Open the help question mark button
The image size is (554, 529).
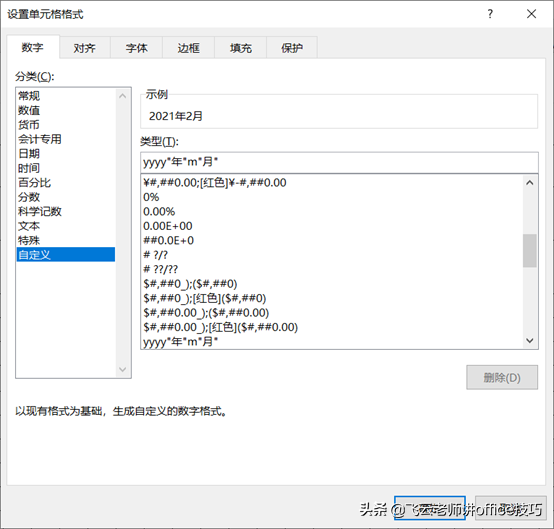pos(490,14)
